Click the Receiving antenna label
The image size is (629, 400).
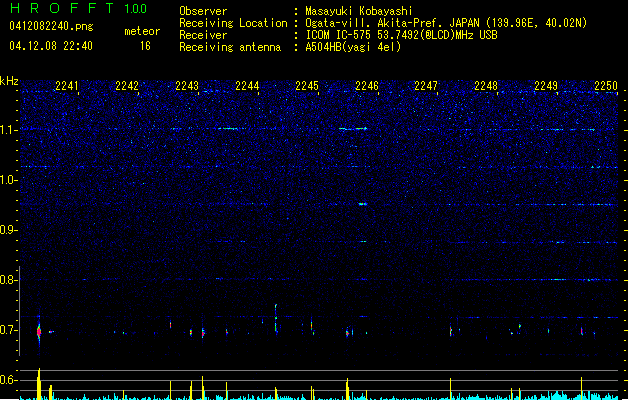point(230,47)
